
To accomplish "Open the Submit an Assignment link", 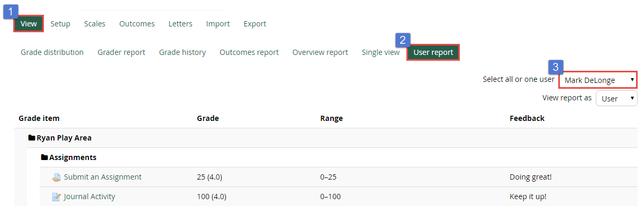I will [x=103, y=177].
